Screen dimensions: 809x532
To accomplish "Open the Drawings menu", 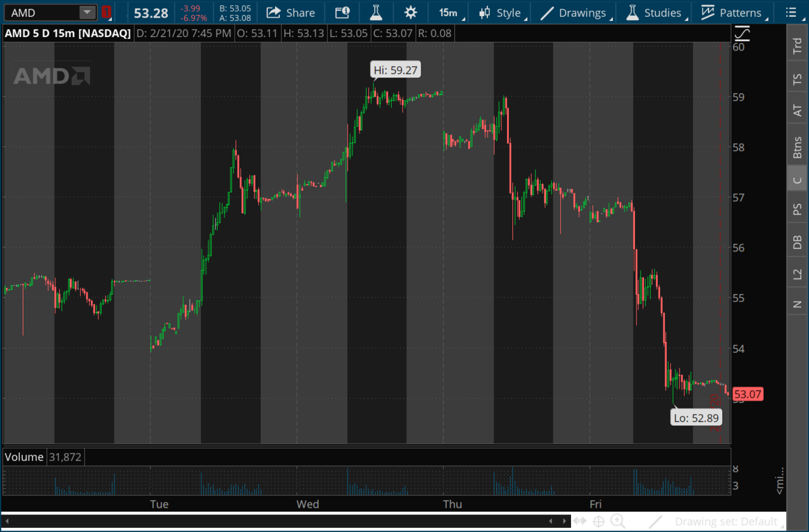I will (x=578, y=13).
